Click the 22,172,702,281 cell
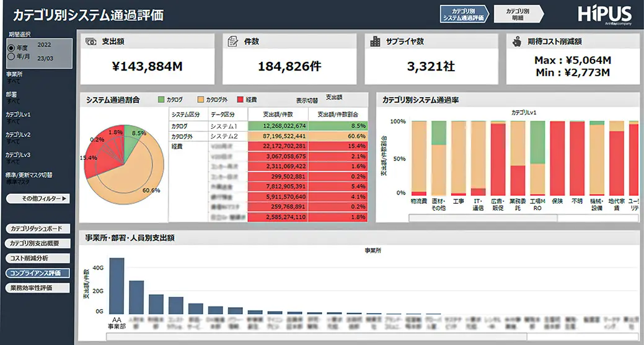Image resolution: width=644 pixels, height=345 pixels. coord(278,146)
